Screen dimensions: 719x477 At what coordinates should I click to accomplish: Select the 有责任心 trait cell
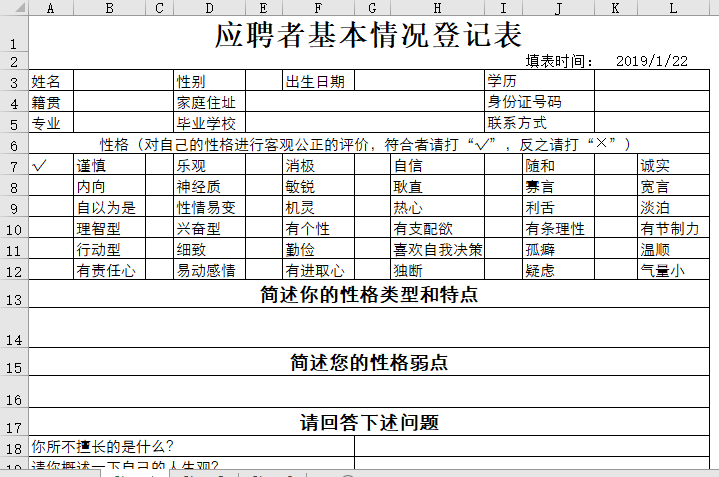point(109,270)
